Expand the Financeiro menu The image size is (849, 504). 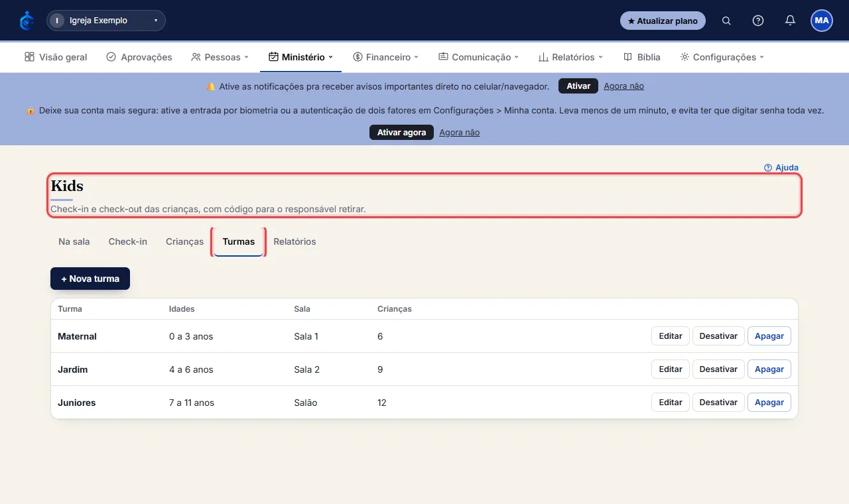386,57
